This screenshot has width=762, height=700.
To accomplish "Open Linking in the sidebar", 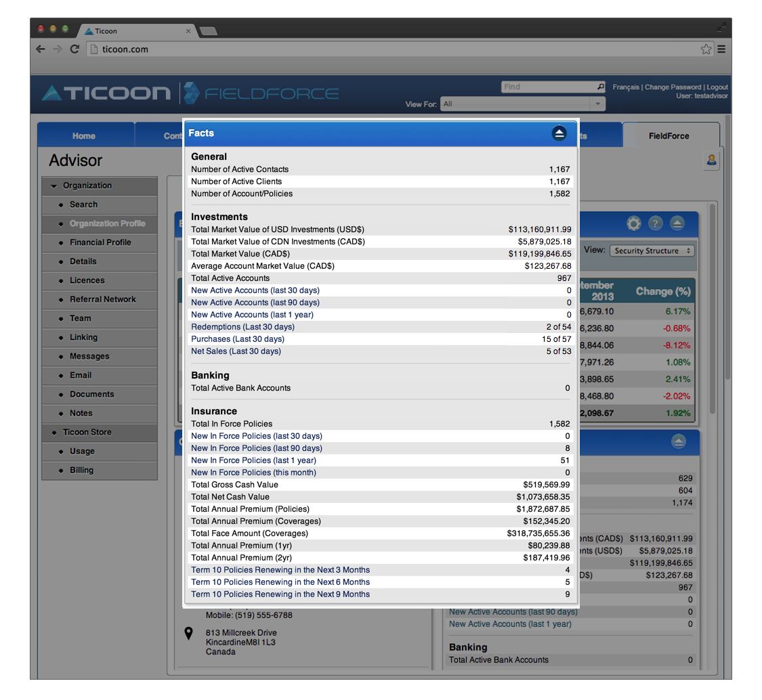I will coord(100,337).
